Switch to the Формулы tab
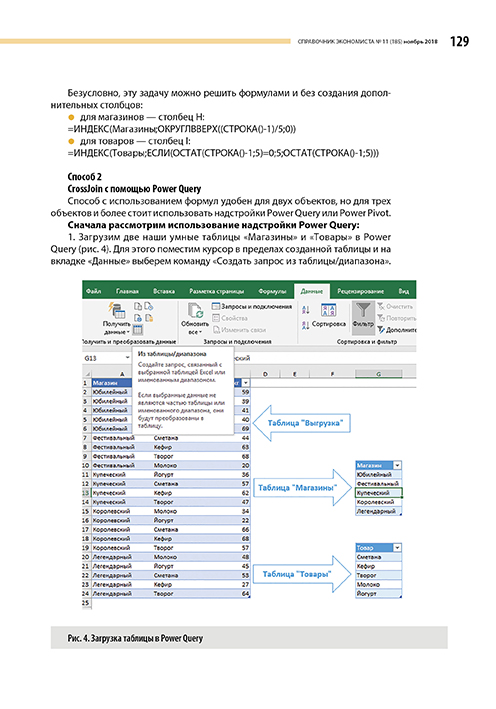This screenshot has height=709, width=496. coord(272,291)
